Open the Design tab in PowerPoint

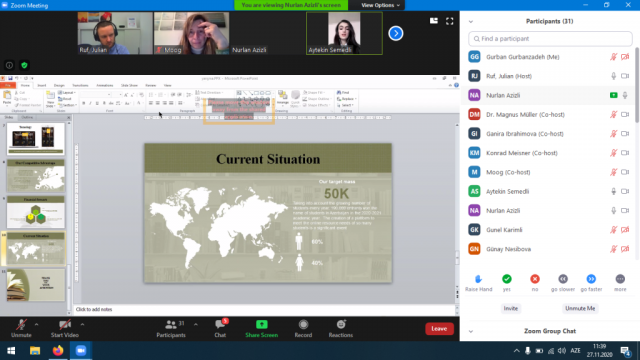point(59,86)
